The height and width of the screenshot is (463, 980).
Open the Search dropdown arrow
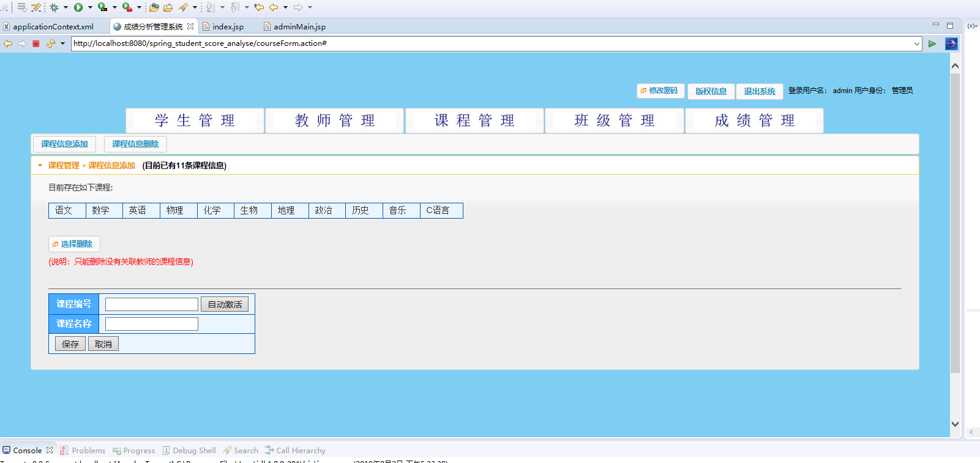point(195,7)
